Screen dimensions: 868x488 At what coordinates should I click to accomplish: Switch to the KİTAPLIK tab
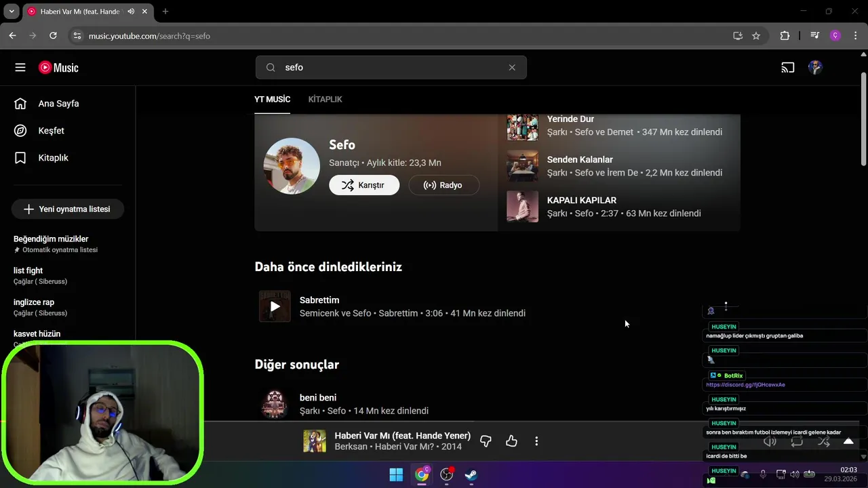click(325, 99)
